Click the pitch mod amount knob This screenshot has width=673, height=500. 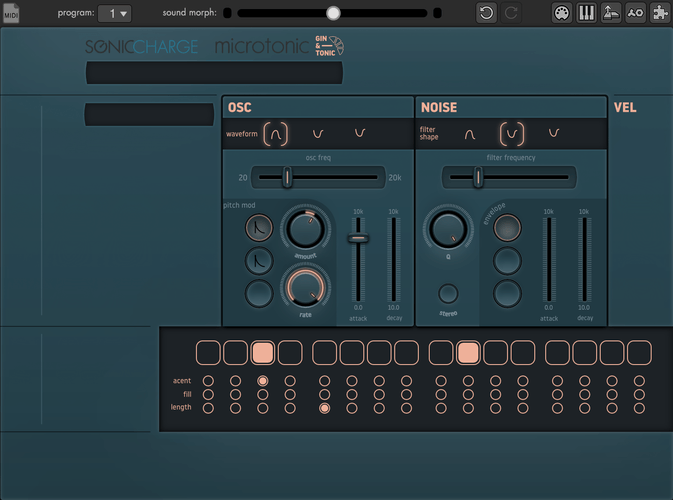pos(305,229)
